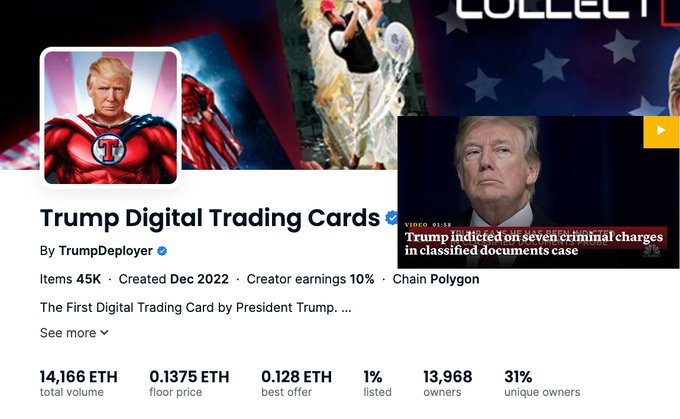Open the TrumpDeployer creator profile

pos(105,251)
